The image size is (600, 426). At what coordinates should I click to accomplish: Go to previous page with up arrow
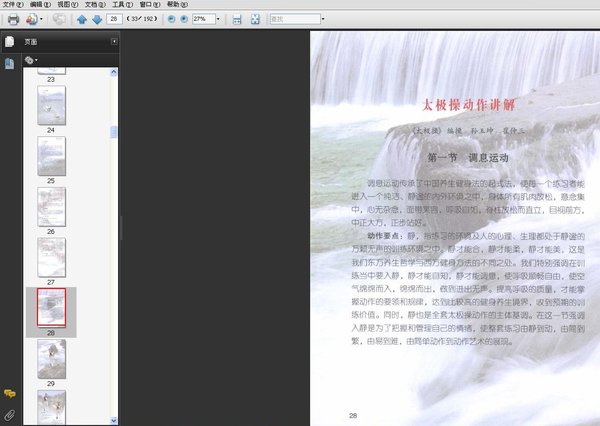pos(82,19)
